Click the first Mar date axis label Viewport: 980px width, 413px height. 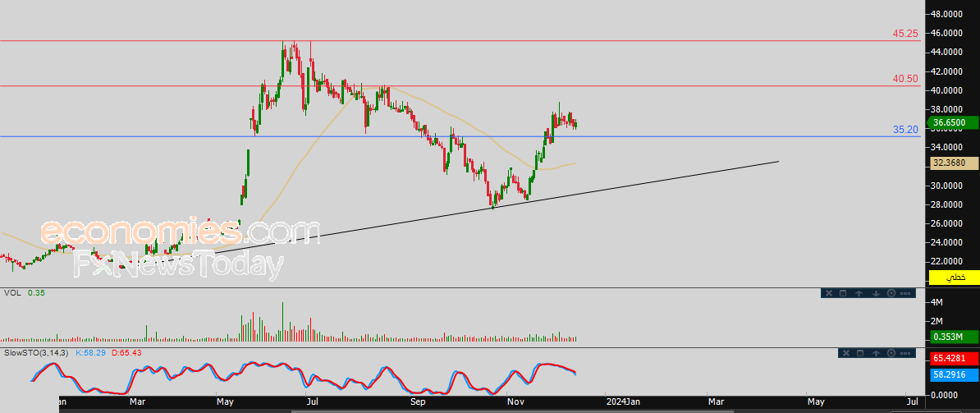[137, 402]
